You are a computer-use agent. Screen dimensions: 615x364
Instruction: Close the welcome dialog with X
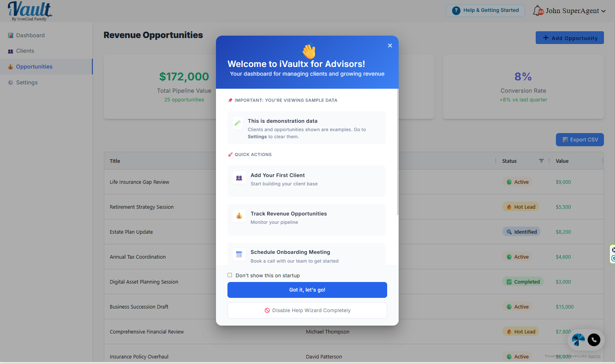tap(390, 46)
